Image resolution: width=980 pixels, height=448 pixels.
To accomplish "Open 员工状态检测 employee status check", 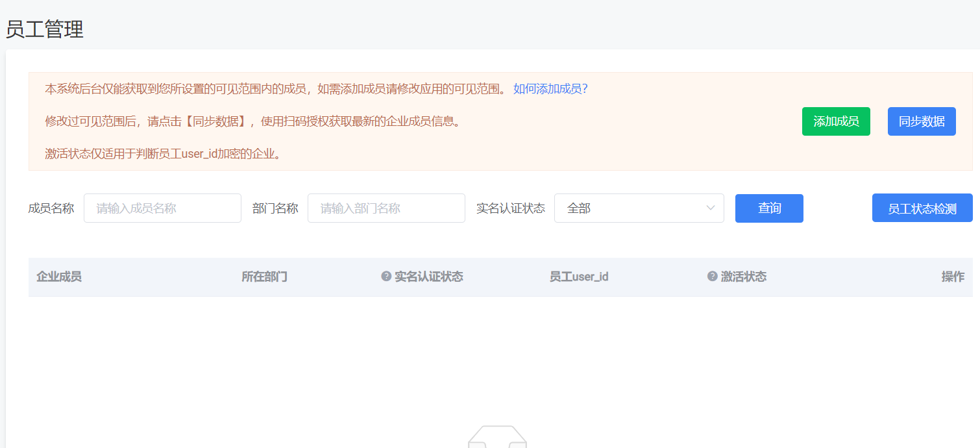I will pyautogui.click(x=922, y=208).
